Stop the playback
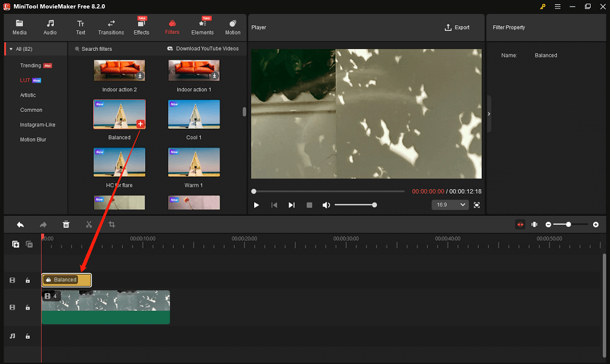The height and width of the screenshot is (364, 610). click(309, 205)
